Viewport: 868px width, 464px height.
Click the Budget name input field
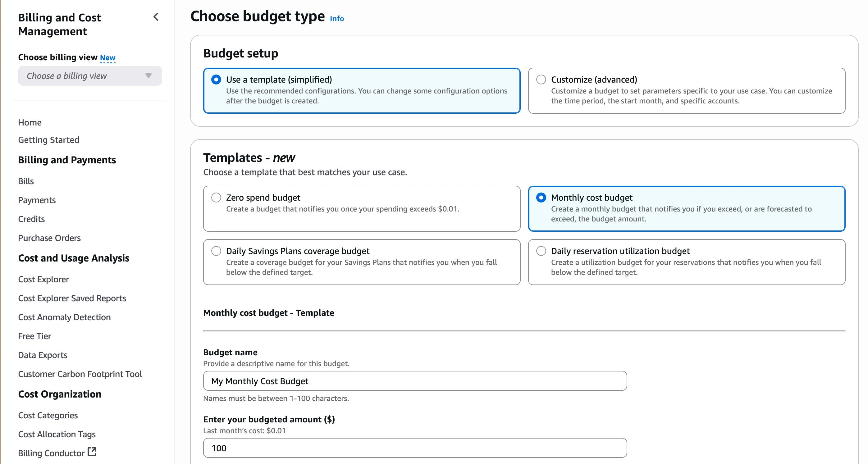coord(415,381)
